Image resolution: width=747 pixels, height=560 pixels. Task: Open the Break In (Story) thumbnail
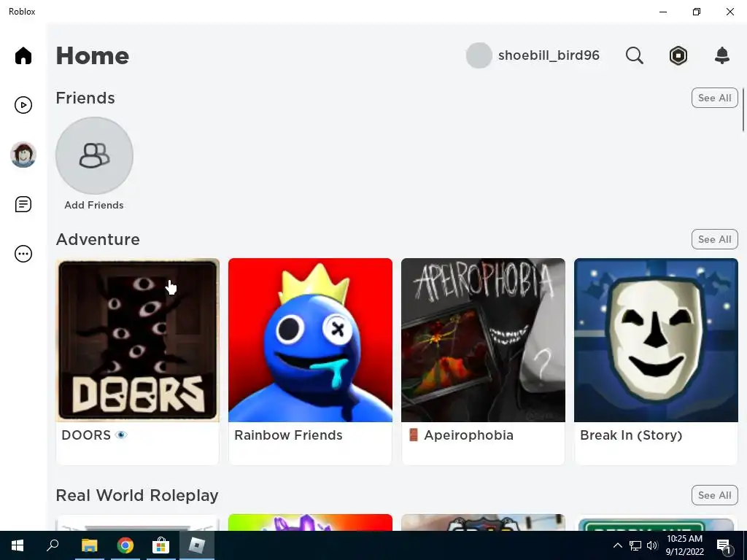[656, 340]
